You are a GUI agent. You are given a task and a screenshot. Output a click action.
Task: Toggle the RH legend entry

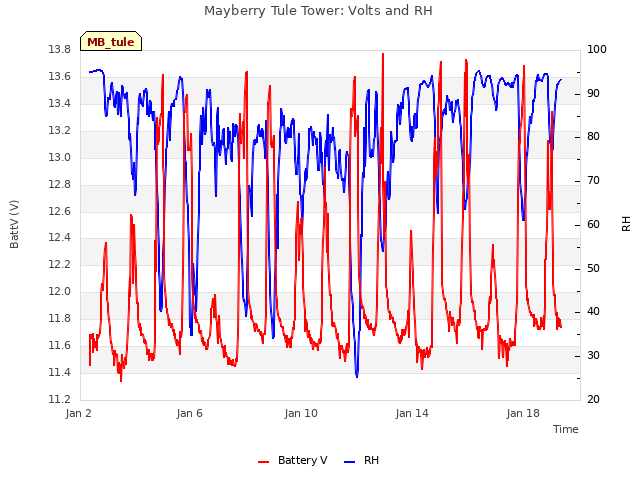coord(362,460)
